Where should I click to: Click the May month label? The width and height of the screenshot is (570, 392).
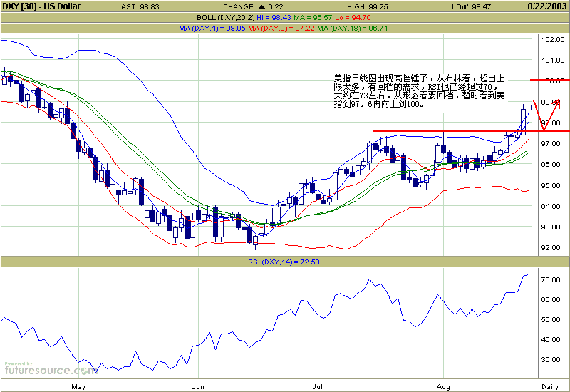pyautogui.click(x=78, y=386)
